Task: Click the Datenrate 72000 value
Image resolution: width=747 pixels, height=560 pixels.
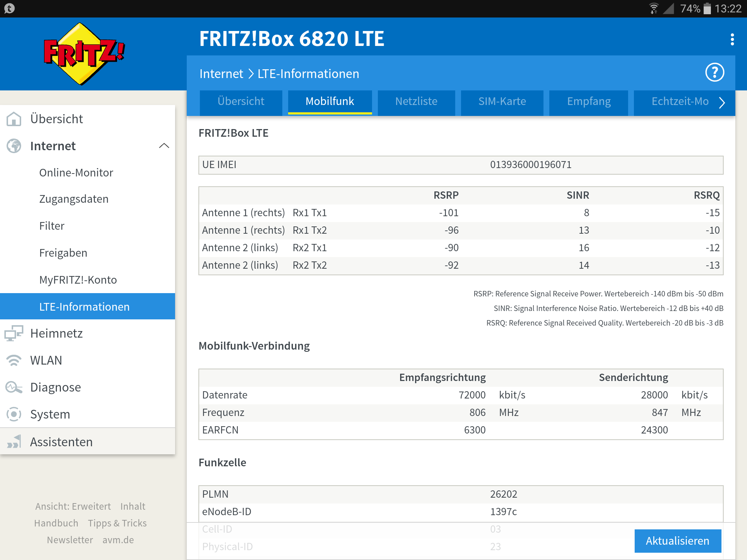Action: tap(472, 395)
